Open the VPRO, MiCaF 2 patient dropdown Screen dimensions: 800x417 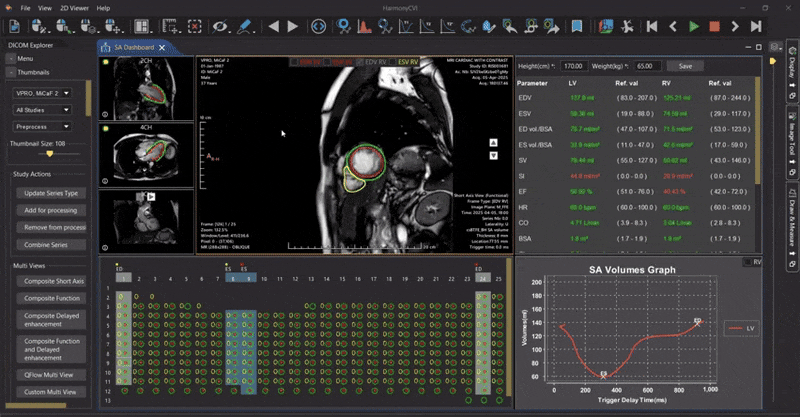click(42, 93)
